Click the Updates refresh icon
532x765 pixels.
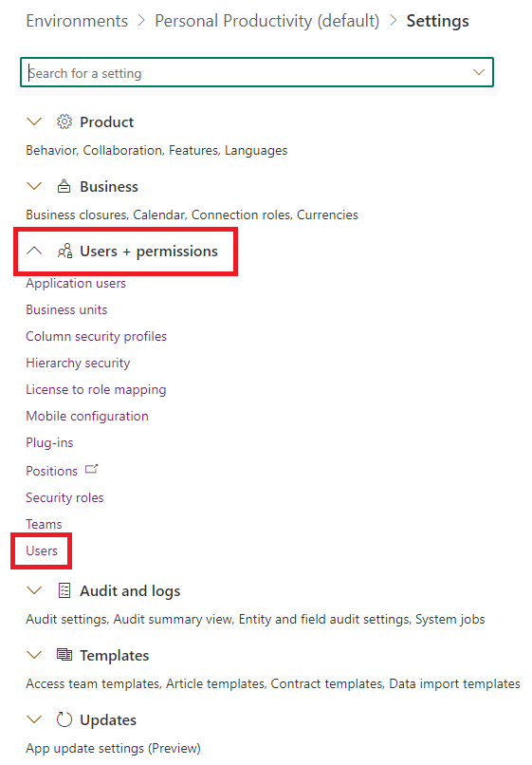coord(64,719)
